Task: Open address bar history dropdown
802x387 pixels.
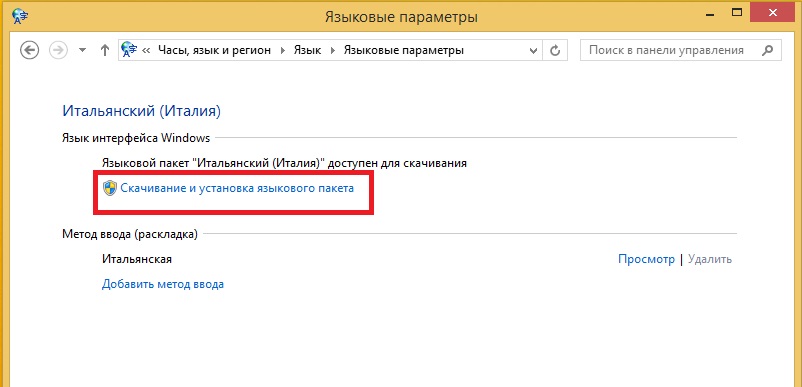Action: [x=533, y=51]
